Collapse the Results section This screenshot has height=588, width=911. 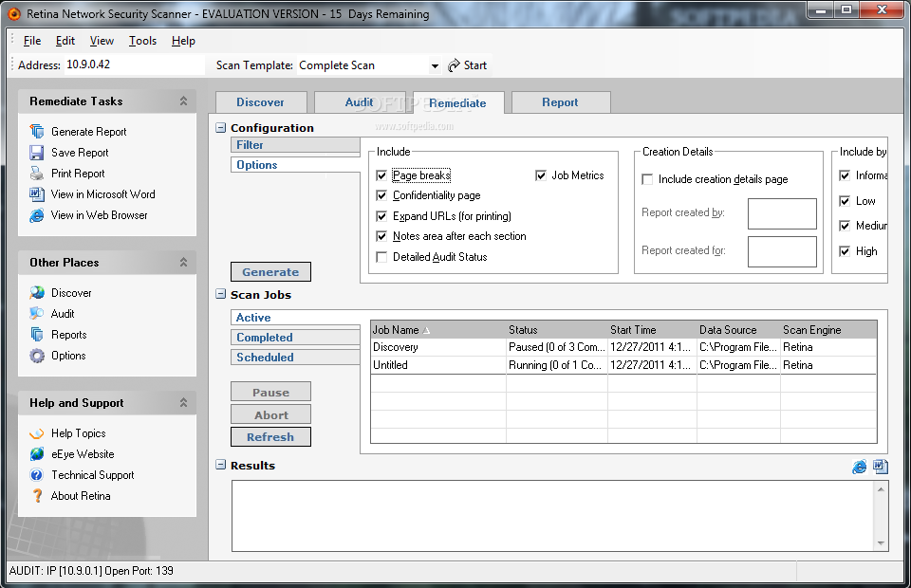(x=221, y=465)
